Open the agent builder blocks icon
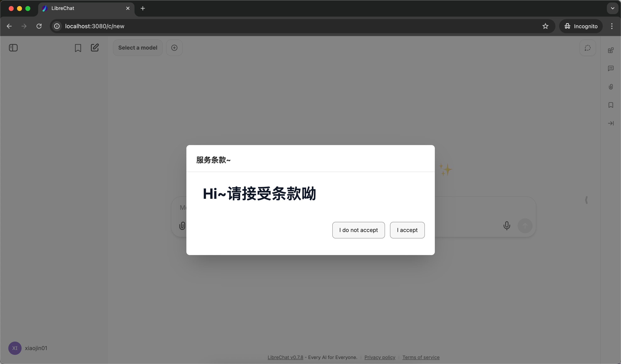 (611, 50)
